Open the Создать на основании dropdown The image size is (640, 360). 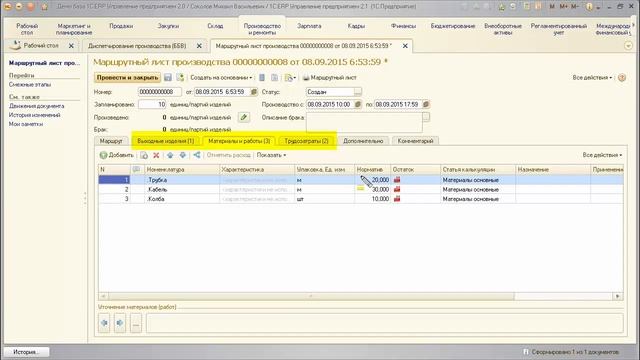(221, 78)
